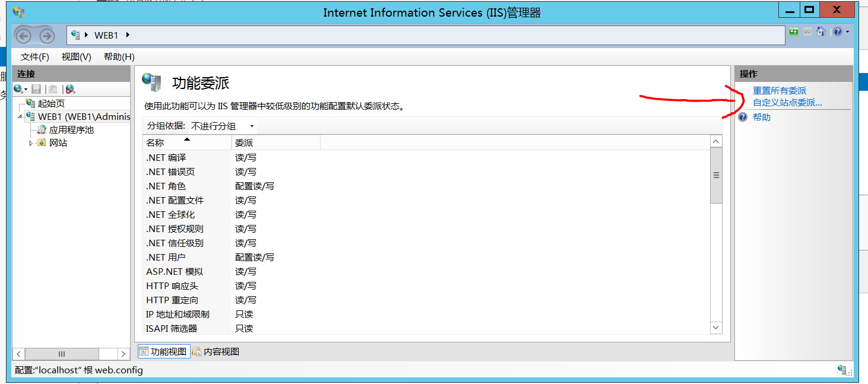Screen dimensions: 868x384
Task: Click the 网站 folder icon
Action: pyautogui.click(x=42, y=143)
